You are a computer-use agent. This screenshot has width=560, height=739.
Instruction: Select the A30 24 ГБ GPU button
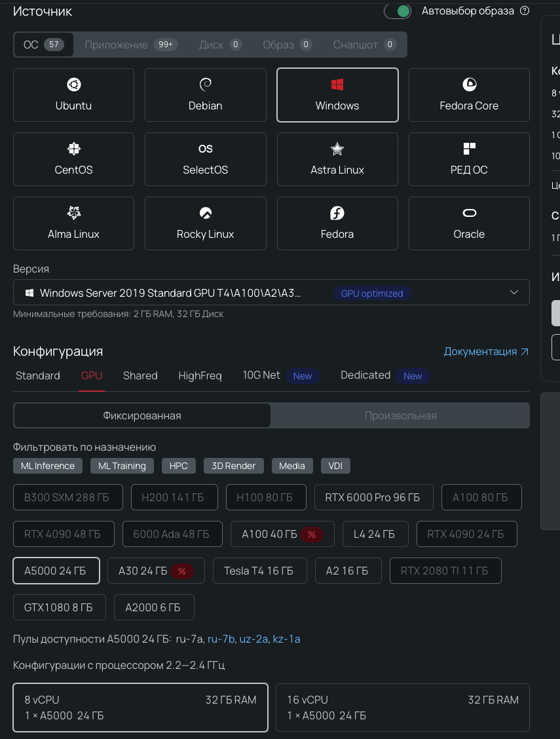click(156, 571)
